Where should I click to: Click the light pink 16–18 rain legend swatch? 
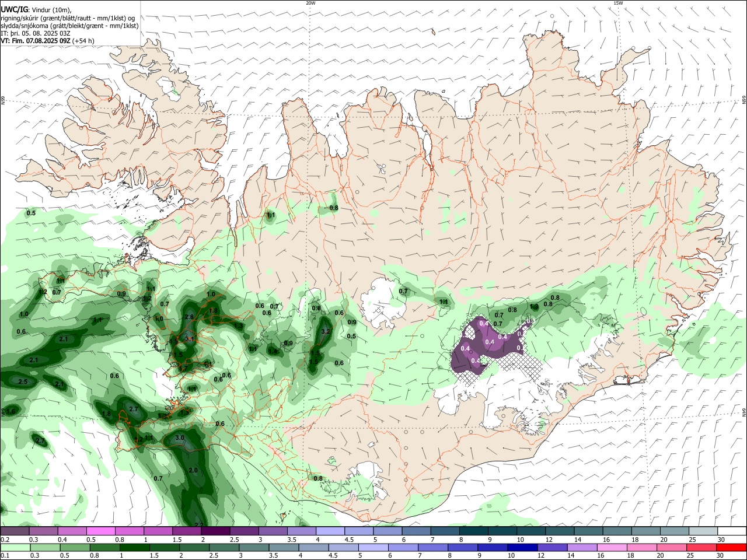click(612, 547)
